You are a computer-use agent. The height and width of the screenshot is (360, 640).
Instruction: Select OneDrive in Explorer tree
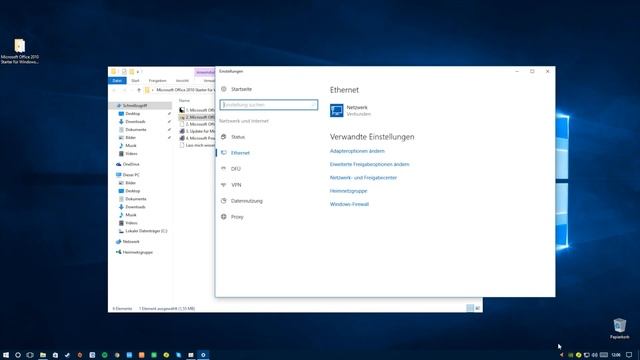(131, 164)
